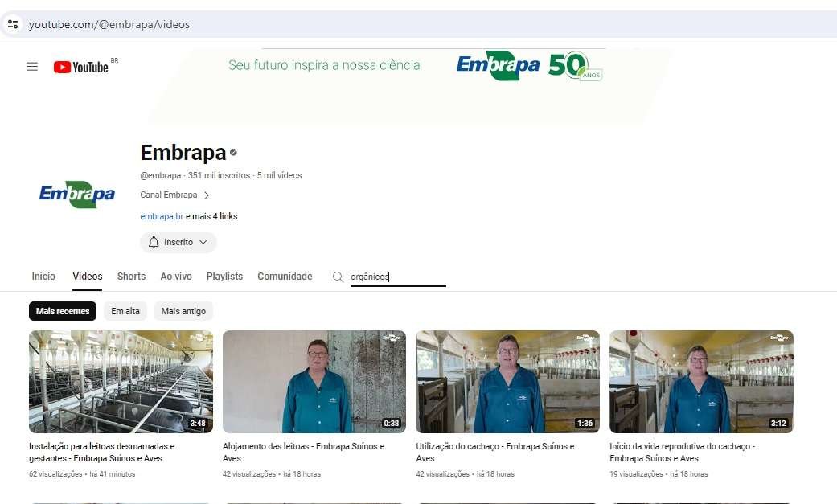Open title 'Início da vida reprodutiva do cachaço'
This screenshot has height=504, width=837.
pyautogui.click(x=682, y=453)
